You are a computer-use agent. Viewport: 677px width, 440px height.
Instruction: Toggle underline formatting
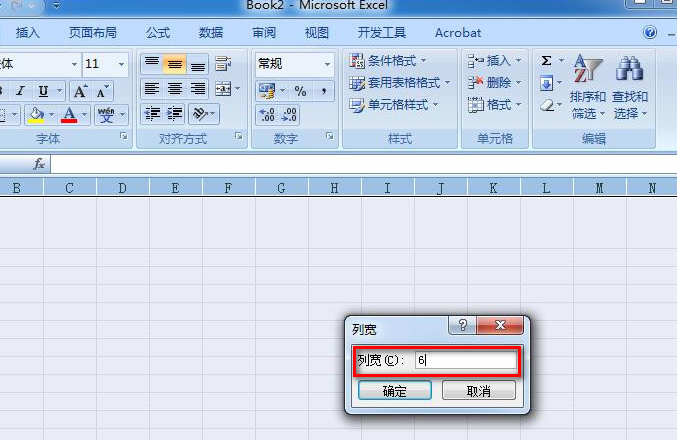tap(43, 91)
